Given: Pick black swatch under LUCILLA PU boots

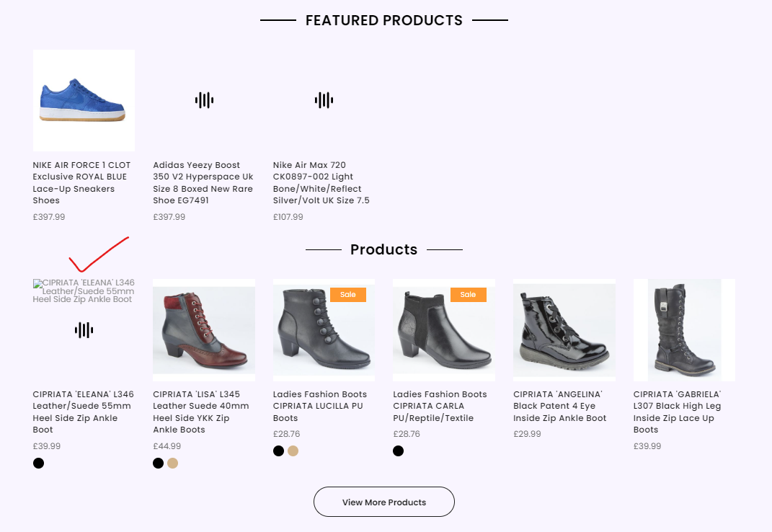Looking at the screenshot, I should (278, 451).
